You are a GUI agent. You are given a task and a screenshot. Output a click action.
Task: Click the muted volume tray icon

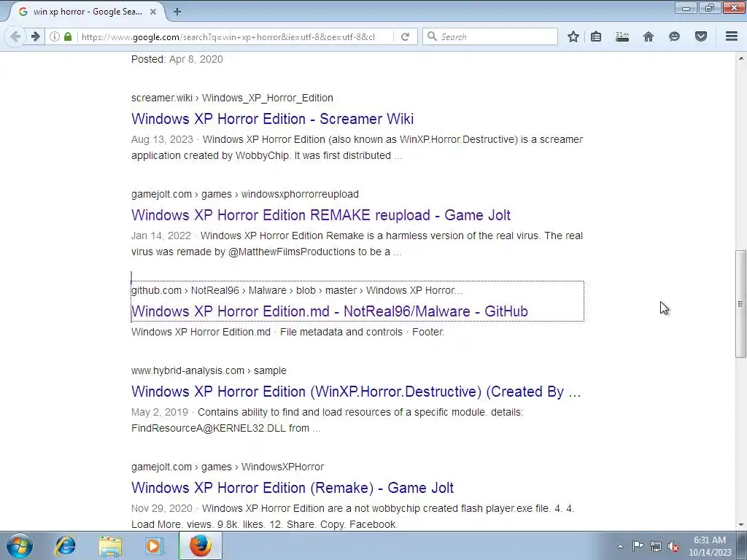point(673,546)
